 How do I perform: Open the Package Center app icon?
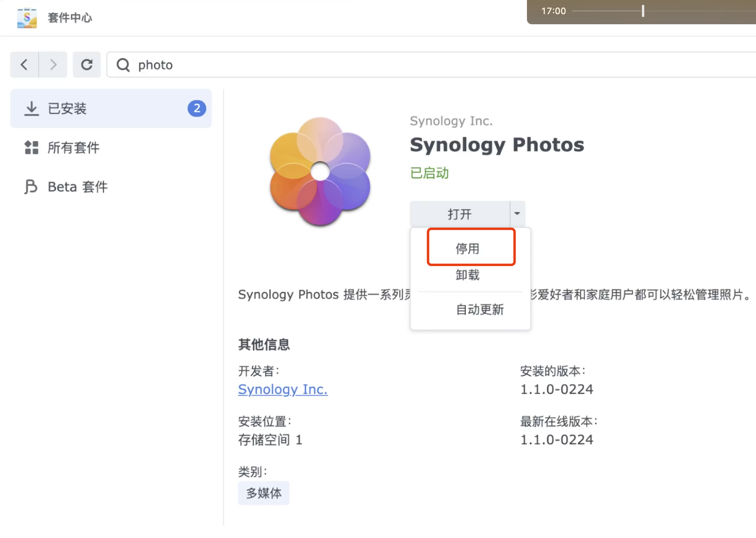click(x=26, y=17)
